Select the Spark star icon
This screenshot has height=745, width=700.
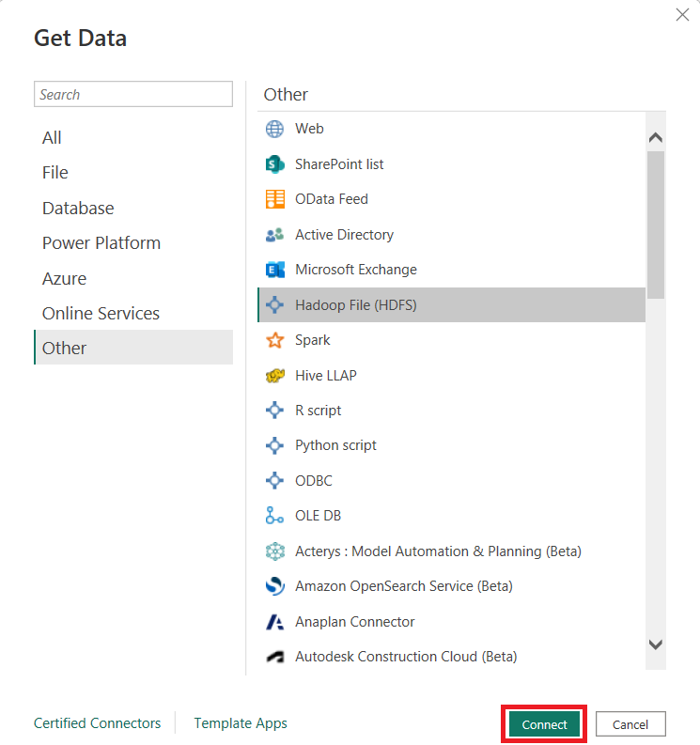point(274,340)
